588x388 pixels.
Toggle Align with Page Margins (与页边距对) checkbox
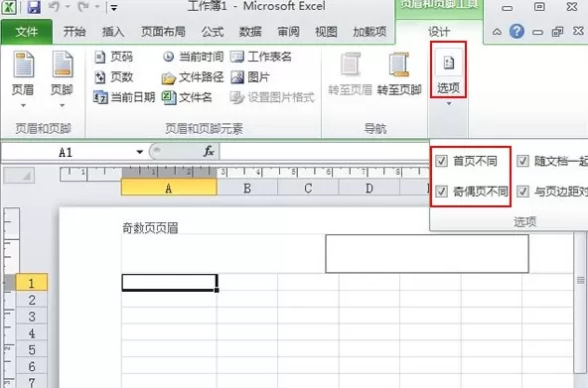coord(522,192)
